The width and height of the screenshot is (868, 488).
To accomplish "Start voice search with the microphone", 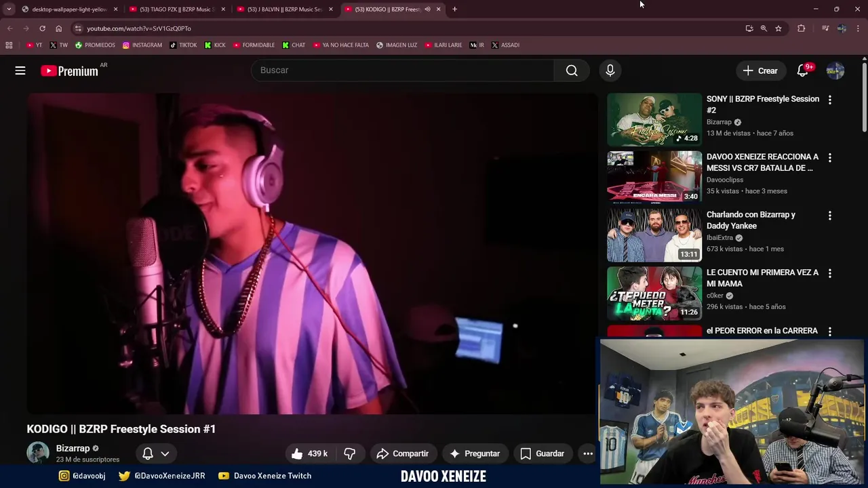I will pos(610,70).
